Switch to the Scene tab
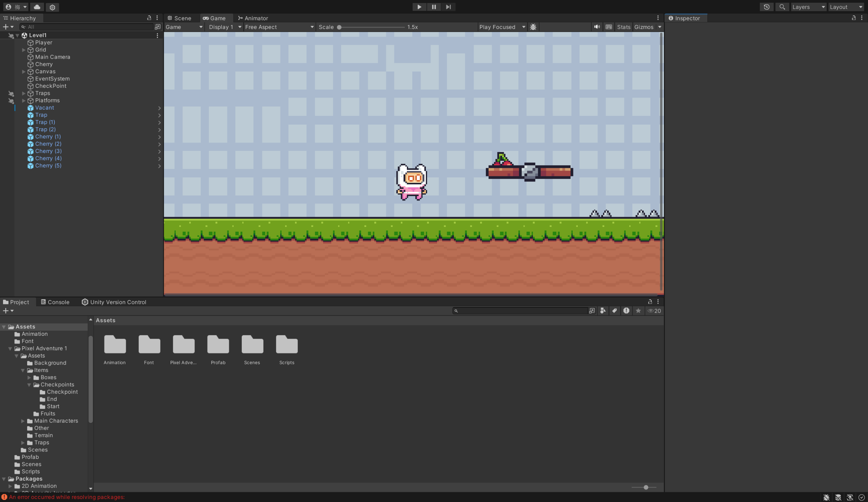 tap(179, 18)
